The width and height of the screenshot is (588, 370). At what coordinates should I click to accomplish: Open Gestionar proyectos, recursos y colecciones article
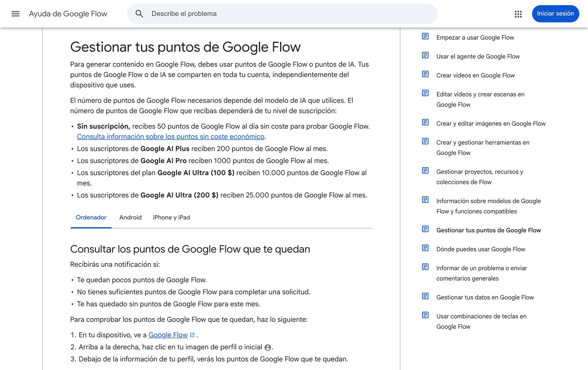click(480, 177)
